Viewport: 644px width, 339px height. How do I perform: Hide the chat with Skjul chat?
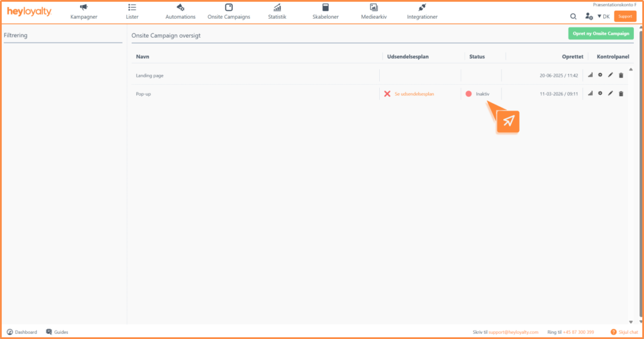pos(625,332)
